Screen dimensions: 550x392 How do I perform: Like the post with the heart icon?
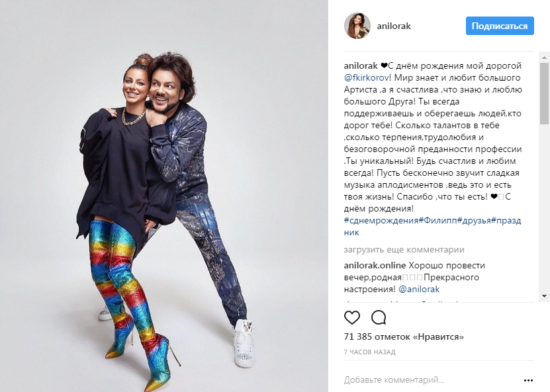352,317
